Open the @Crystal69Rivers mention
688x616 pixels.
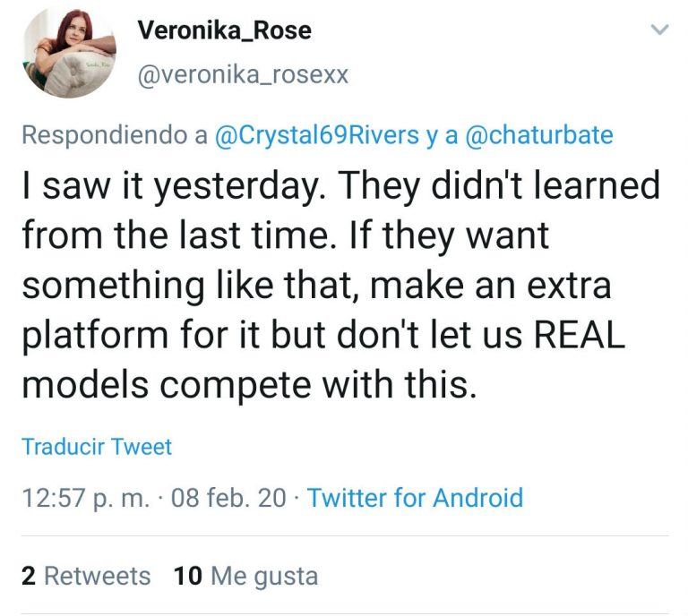tap(317, 135)
